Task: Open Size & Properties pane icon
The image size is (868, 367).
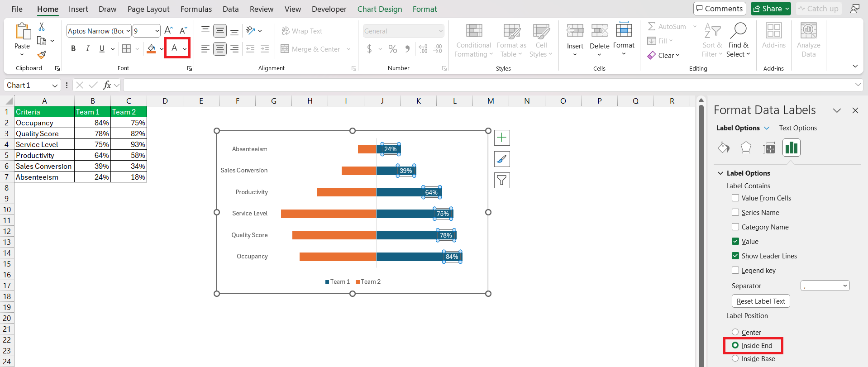Action: point(769,148)
